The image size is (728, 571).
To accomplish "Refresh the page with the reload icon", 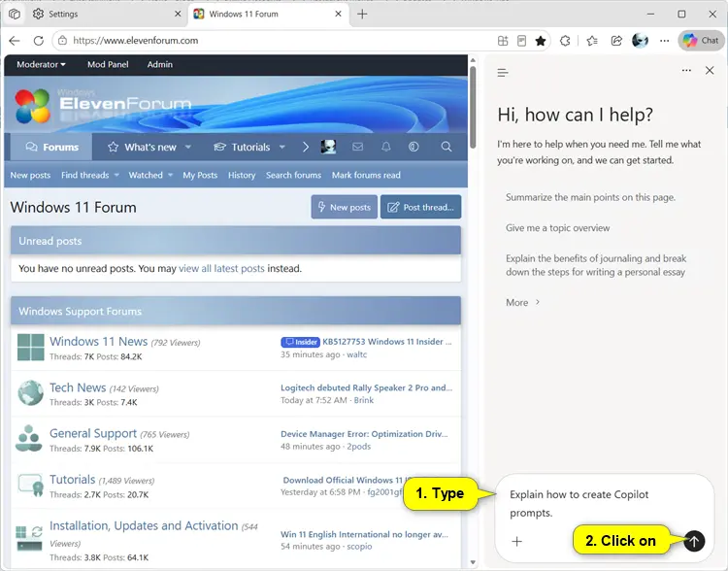I will [x=39, y=41].
